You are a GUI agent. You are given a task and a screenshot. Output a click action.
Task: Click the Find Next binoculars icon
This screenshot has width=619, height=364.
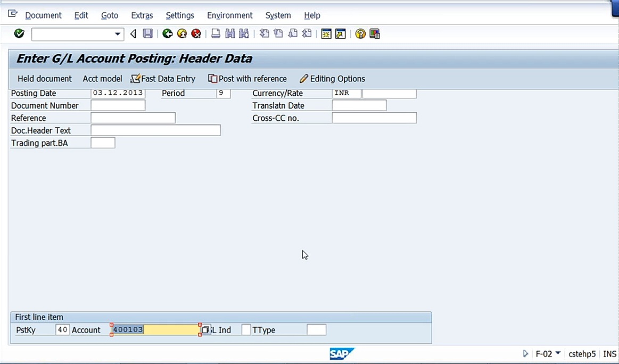pyautogui.click(x=244, y=34)
